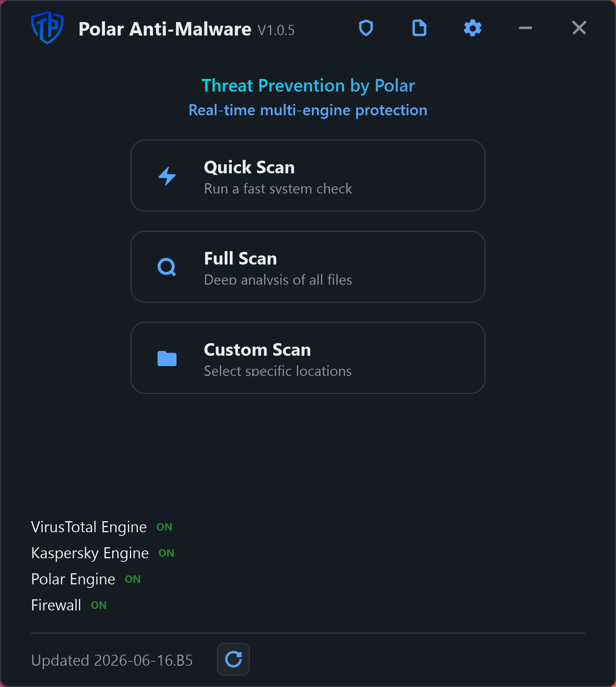Open settings via the gear icon

tap(473, 28)
